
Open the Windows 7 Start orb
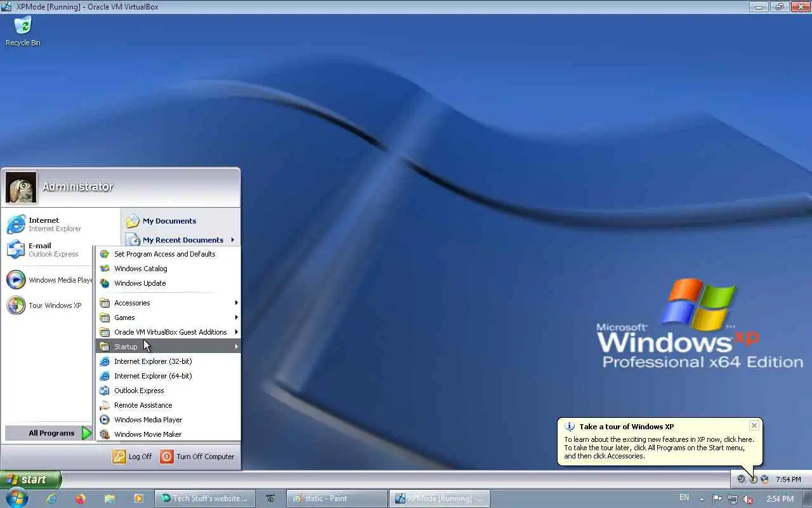coord(17,498)
